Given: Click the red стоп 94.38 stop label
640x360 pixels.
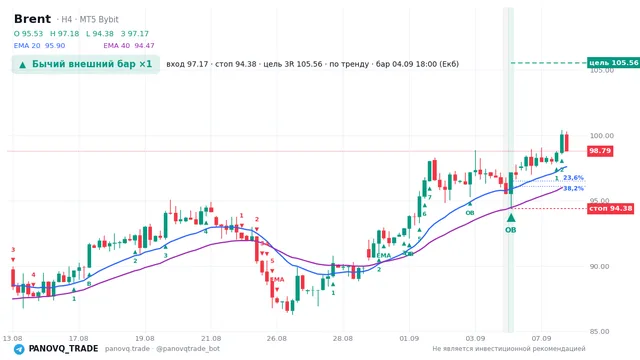Looking at the screenshot, I should coord(611,209).
